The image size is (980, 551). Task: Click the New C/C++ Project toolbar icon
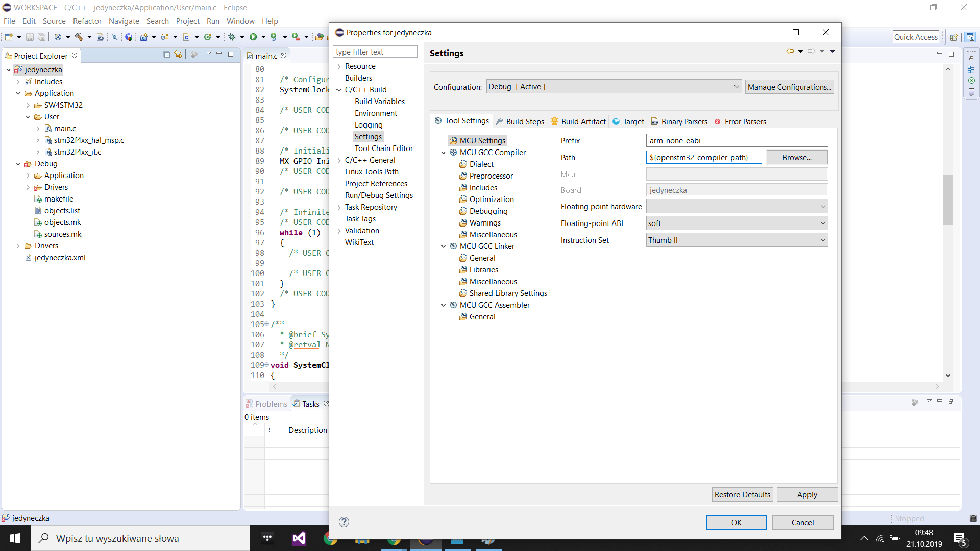pyautogui.click(x=144, y=37)
